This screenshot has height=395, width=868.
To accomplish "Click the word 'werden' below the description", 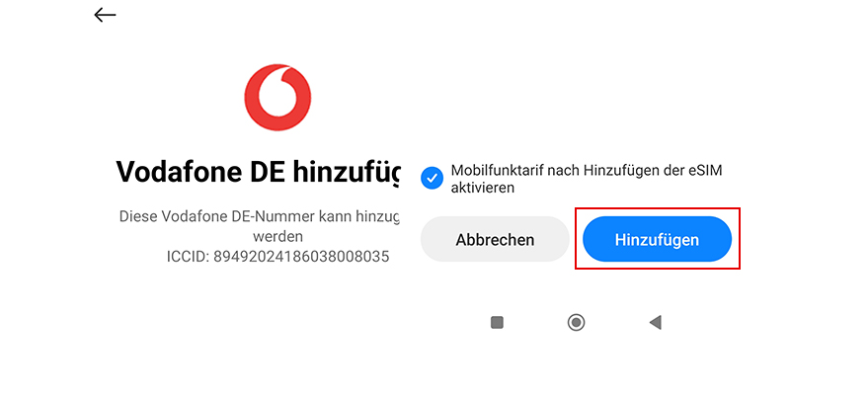I will [277, 237].
